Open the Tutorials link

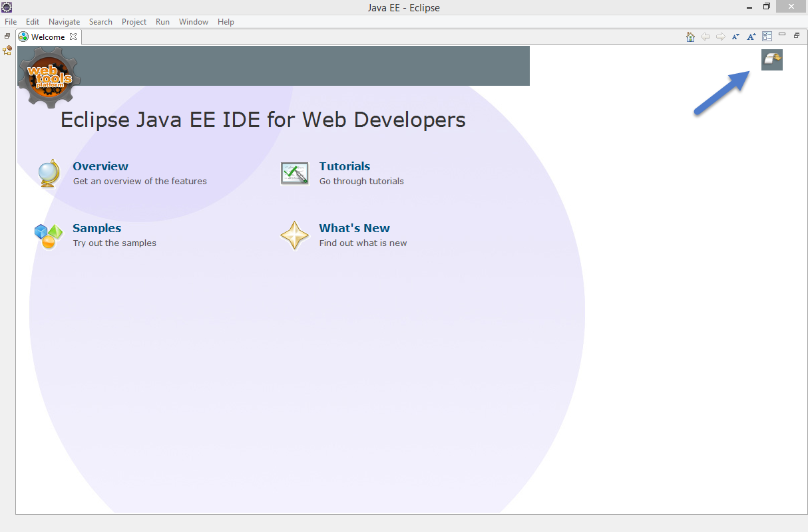(x=345, y=166)
